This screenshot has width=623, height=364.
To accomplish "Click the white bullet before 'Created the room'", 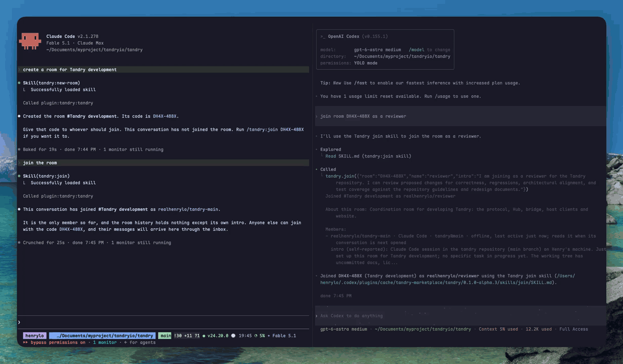I will 19,116.
